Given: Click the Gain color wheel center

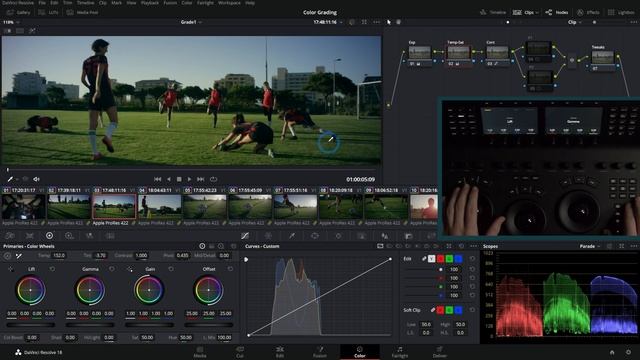Looking at the screenshot, I should (x=149, y=290).
